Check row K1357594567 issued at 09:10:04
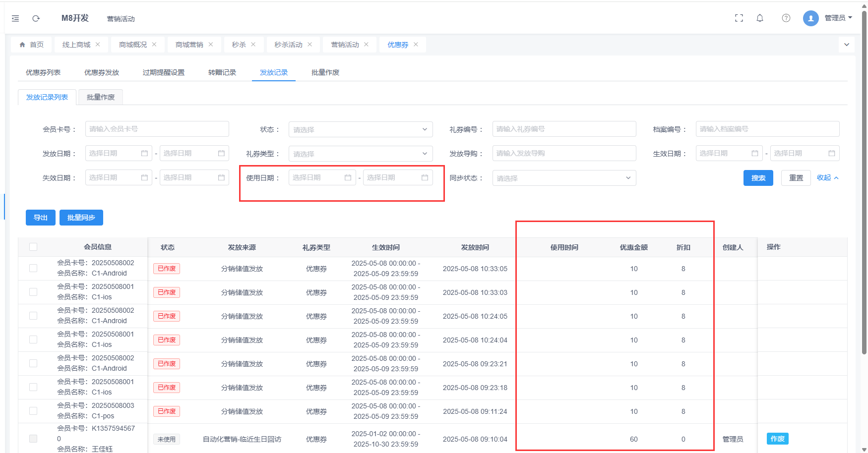The height and width of the screenshot is (453, 868). (x=33, y=439)
